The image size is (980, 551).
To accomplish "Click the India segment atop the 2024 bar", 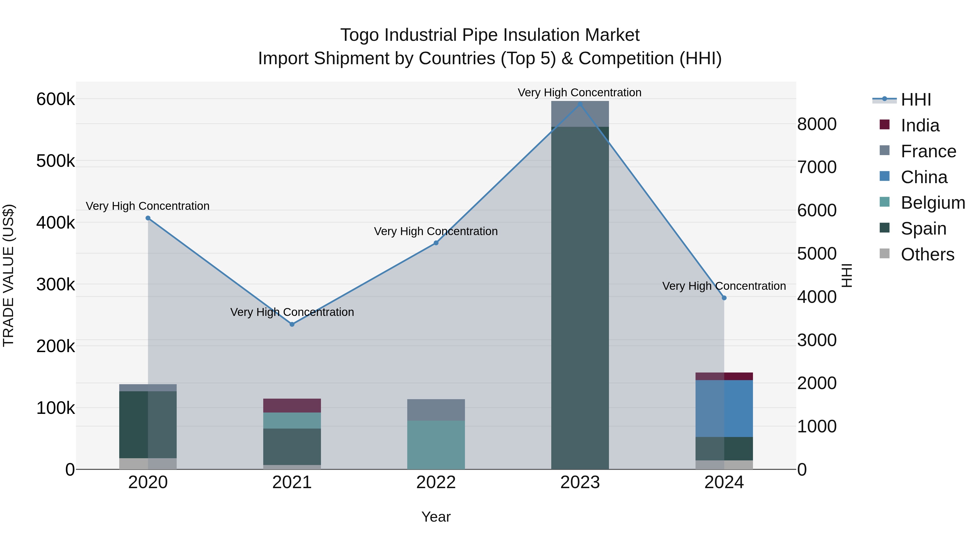I will point(724,377).
